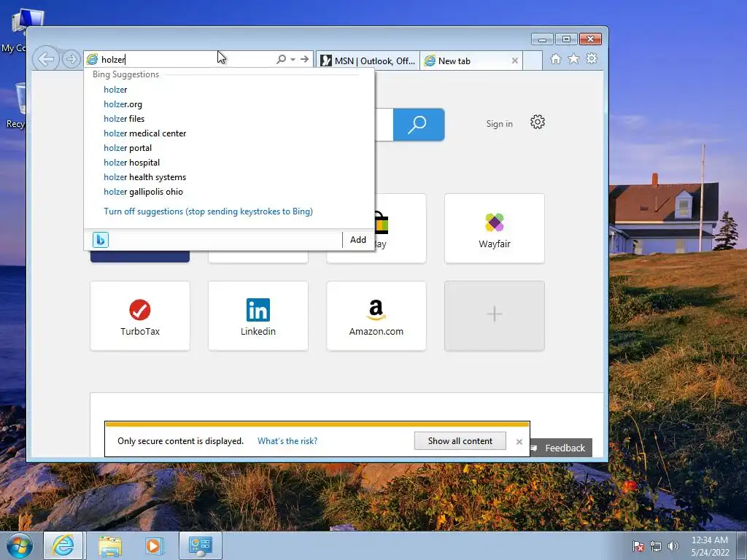Click the plus tile to add a site
The height and width of the screenshot is (560, 747).
pyautogui.click(x=495, y=316)
